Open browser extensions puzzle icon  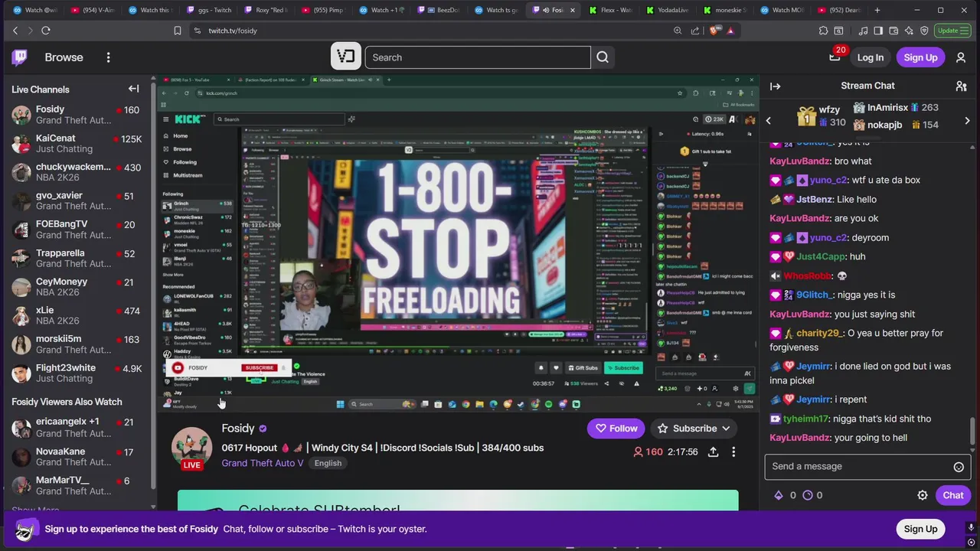click(823, 31)
